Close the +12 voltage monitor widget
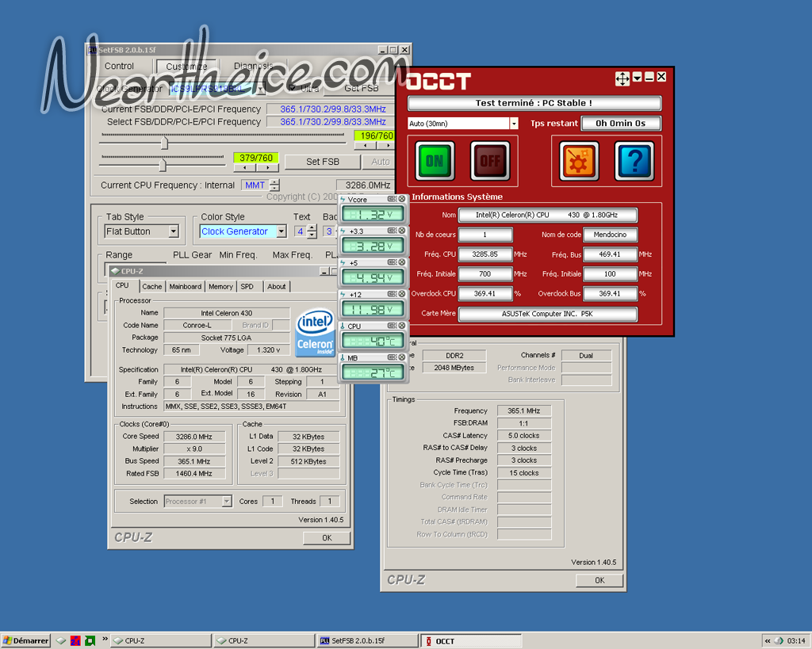 [402, 294]
